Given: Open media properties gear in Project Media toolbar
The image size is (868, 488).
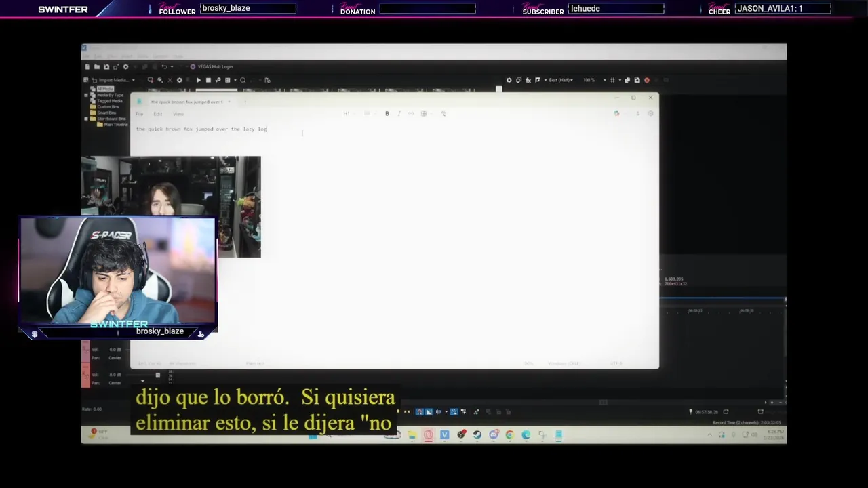Looking at the screenshot, I should 180,80.
